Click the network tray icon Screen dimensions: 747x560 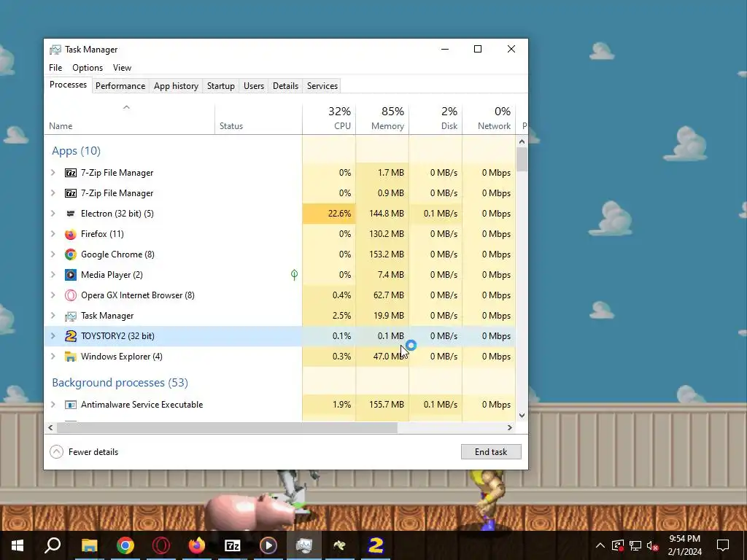tap(635, 545)
